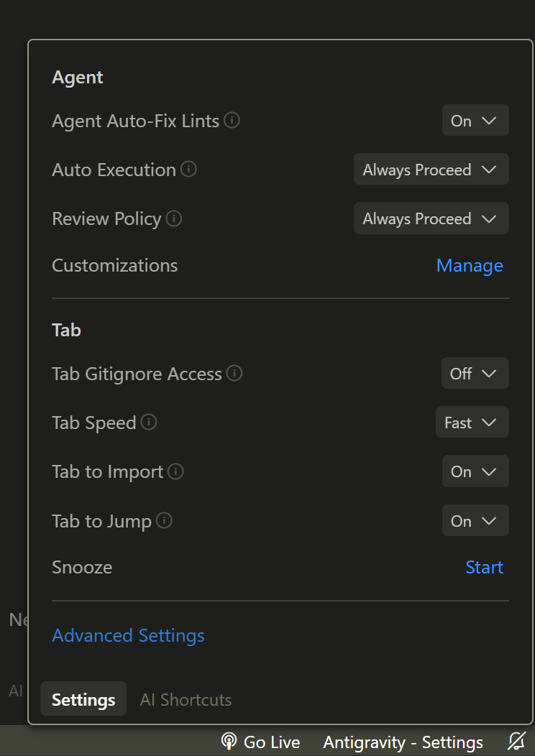The width and height of the screenshot is (535, 756).
Task: Click the notifications bell icon in status bar
Action: (x=516, y=742)
